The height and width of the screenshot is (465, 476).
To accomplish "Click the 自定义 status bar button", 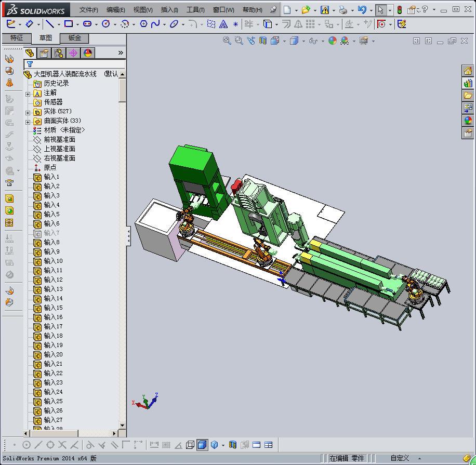I will click(400, 458).
